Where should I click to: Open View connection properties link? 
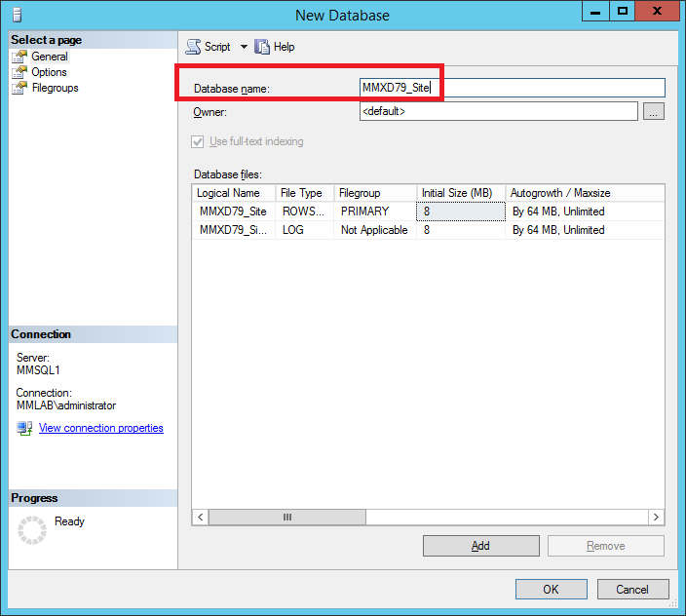[x=100, y=428]
